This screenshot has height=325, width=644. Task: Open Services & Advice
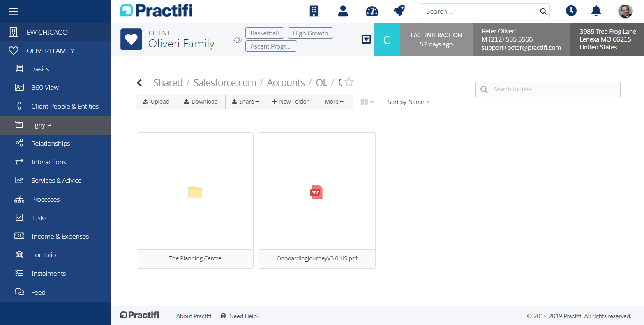[x=55, y=181]
